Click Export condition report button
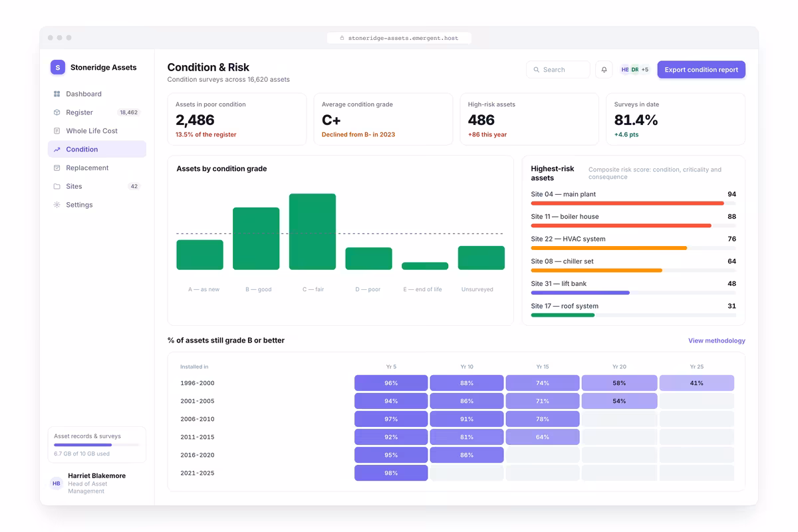The image size is (798, 532). (x=702, y=70)
